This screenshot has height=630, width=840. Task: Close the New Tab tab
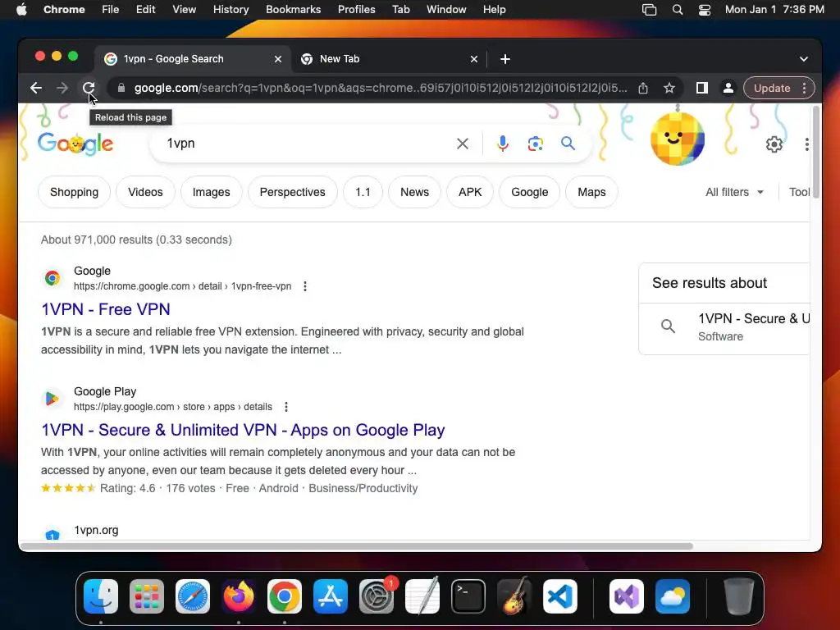(473, 59)
